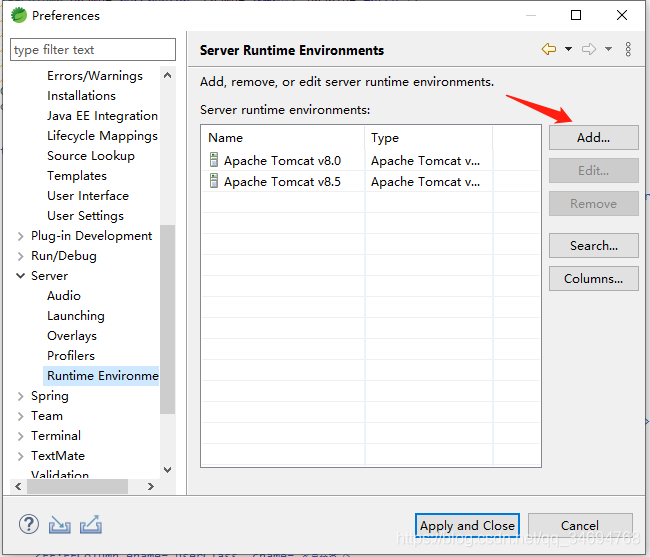Click the Type column header
The image size is (650, 557).
tap(429, 138)
